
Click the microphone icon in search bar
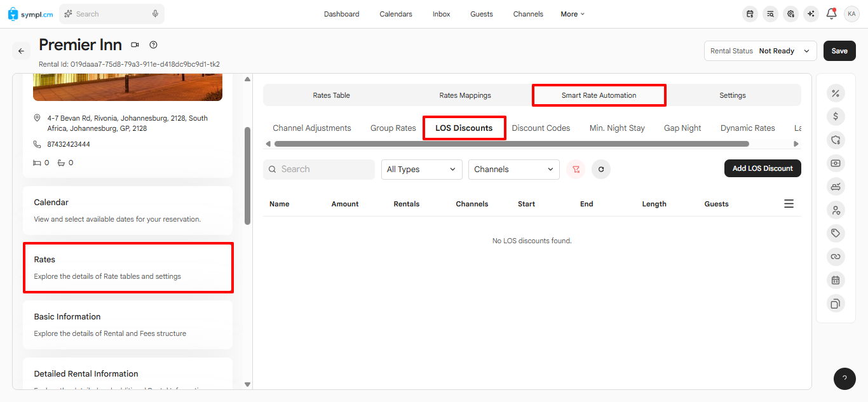pyautogui.click(x=155, y=14)
